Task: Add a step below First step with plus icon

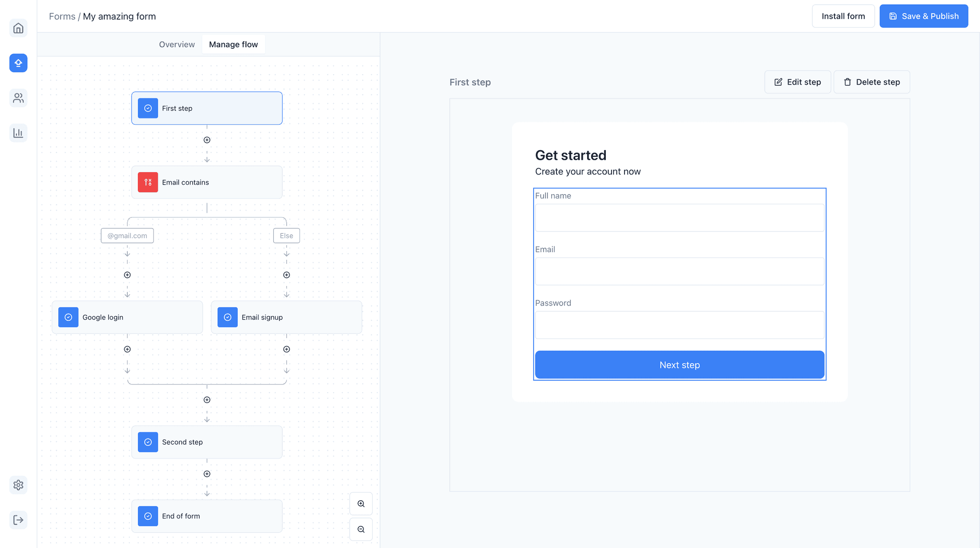Action: pyautogui.click(x=207, y=140)
